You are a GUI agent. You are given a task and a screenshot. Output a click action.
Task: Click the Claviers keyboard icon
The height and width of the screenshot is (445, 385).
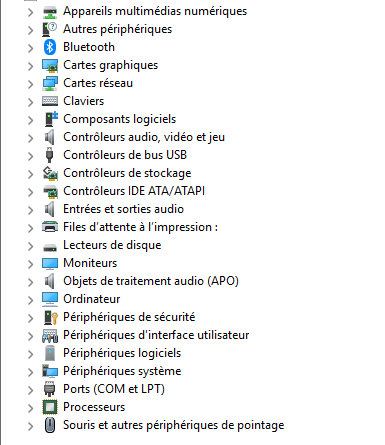click(50, 101)
